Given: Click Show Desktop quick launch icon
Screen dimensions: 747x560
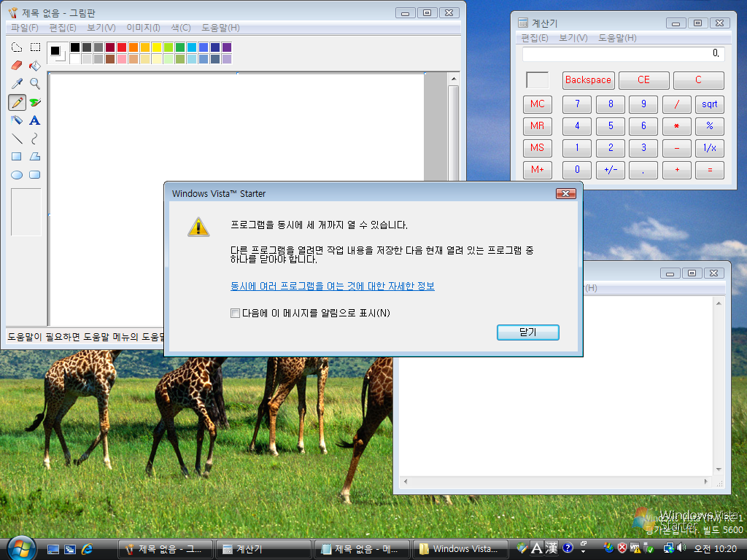Looking at the screenshot, I should pyautogui.click(x=53, y=549).
